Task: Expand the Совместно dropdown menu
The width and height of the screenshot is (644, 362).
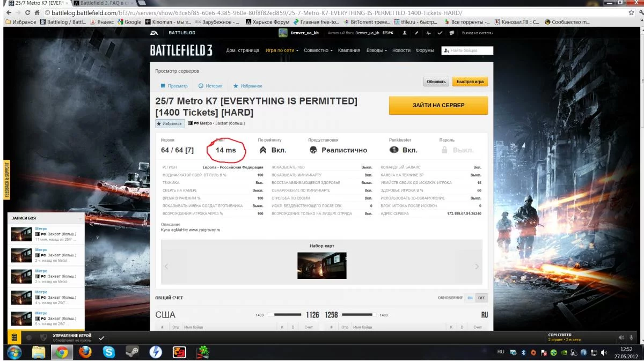Action: coord(318,50)
